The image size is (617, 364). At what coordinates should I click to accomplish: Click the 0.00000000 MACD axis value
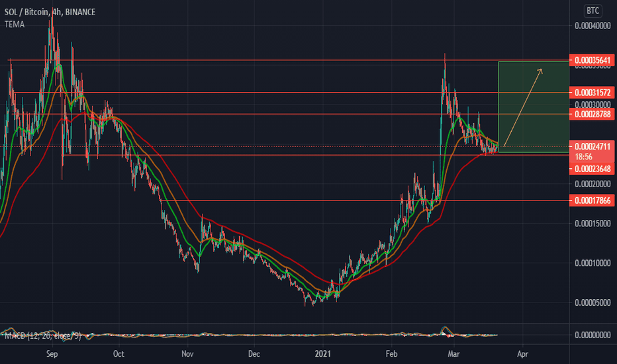coord(593,336)
